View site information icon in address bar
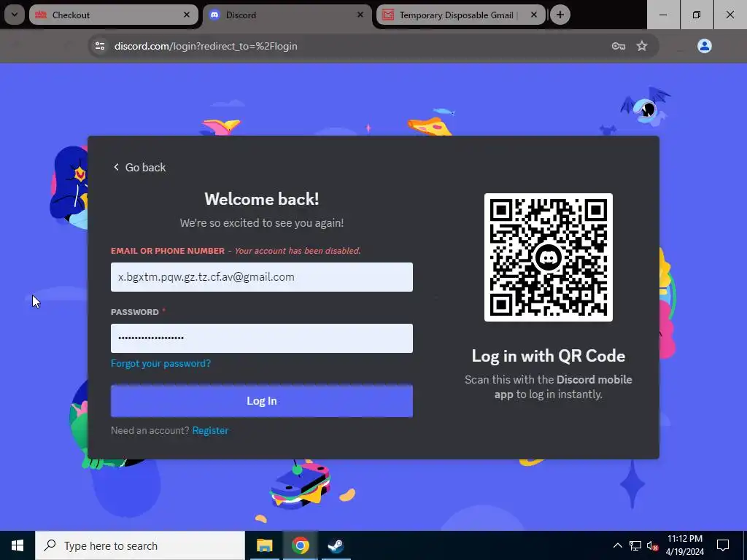 coord(100,46)
